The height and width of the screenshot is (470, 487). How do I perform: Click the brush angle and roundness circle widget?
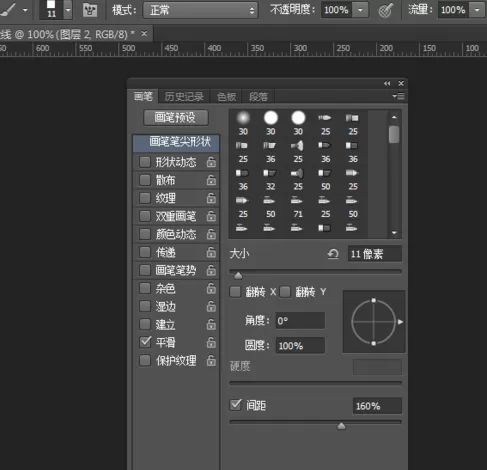click(374, 322)
